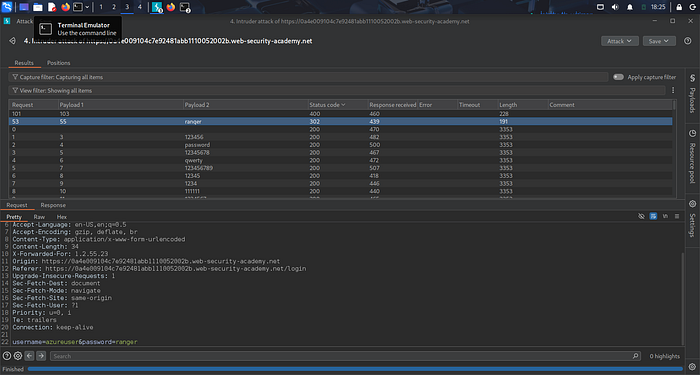Open the capture filter bar

[x=308, y=77]
